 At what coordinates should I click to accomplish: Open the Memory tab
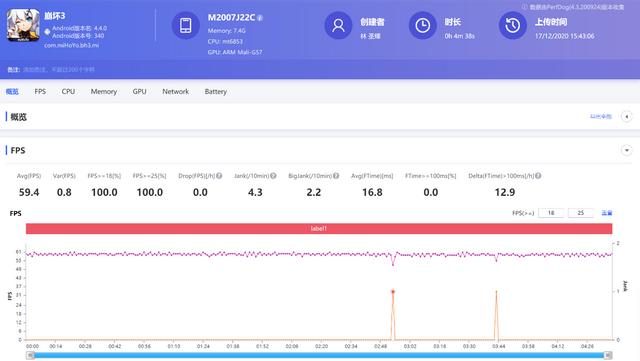point(104,91)
